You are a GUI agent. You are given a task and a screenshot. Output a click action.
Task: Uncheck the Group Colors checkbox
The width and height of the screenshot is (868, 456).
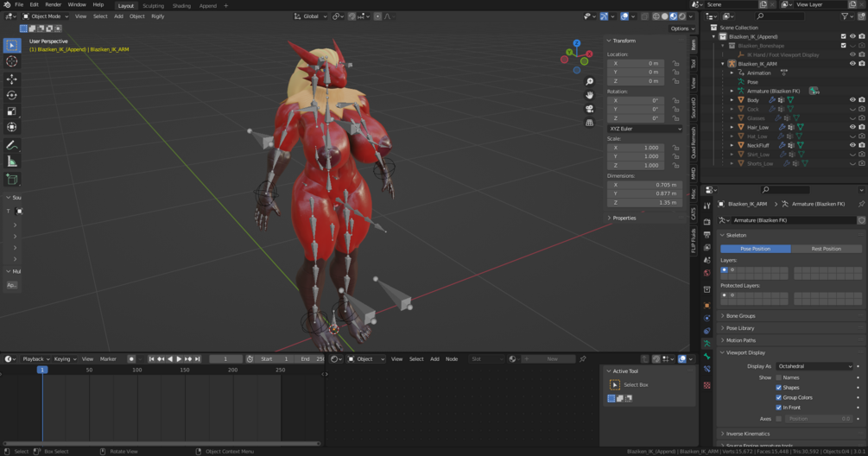pos(778,397)
